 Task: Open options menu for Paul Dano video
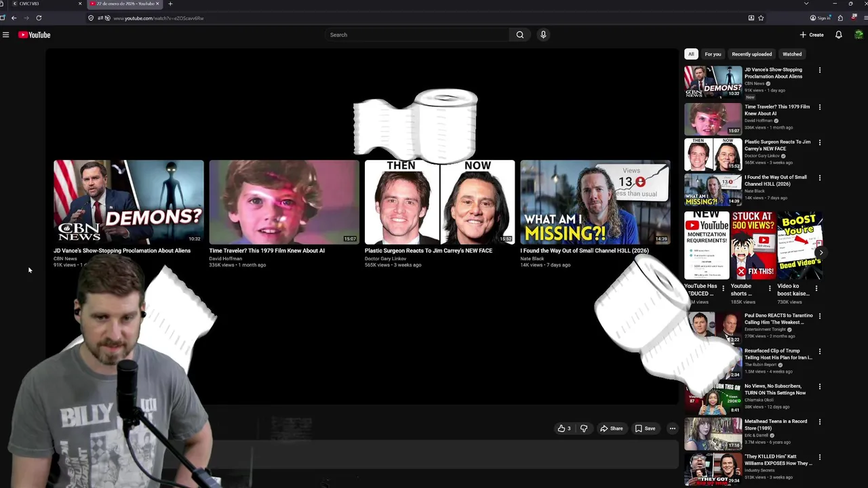(820, 316)
